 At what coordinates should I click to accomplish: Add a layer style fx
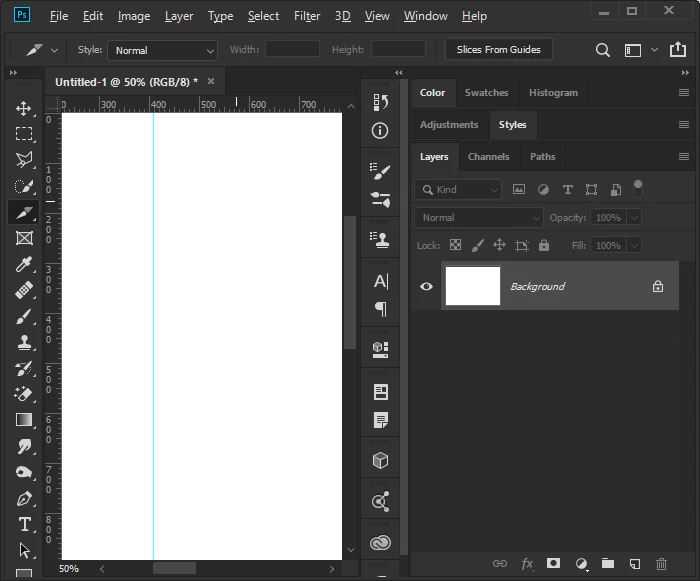(x=527, y=564)
